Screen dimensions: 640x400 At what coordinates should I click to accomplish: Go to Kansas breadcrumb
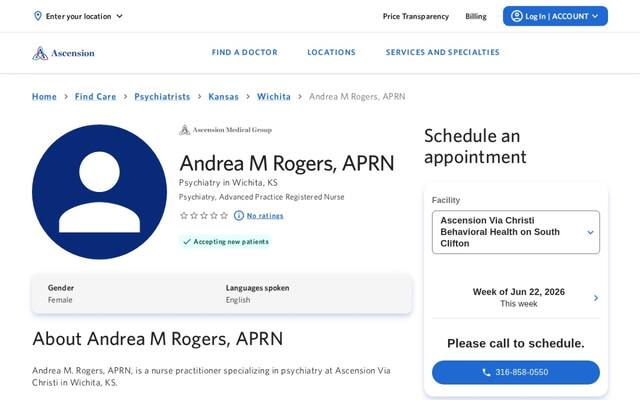coord(223,97)
